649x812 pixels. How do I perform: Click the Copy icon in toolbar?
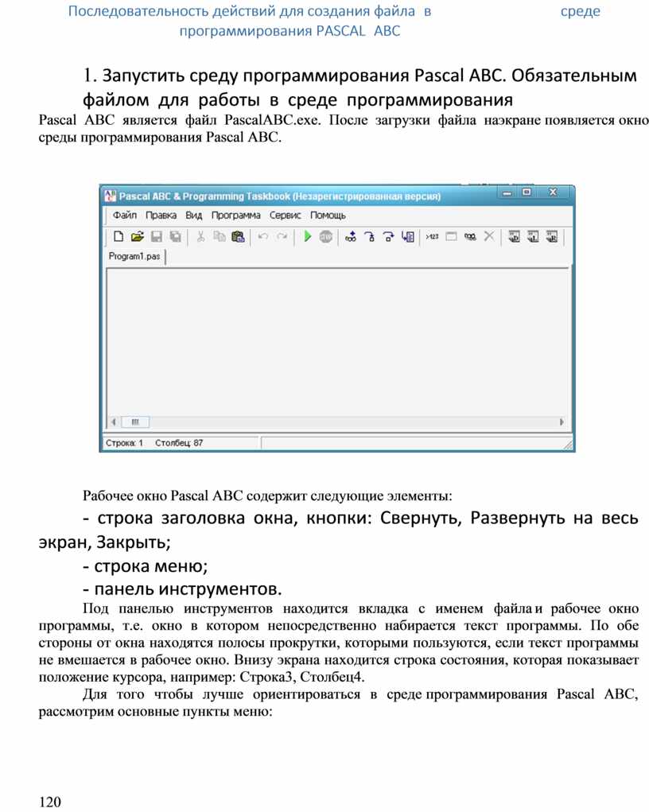point(219,236)
